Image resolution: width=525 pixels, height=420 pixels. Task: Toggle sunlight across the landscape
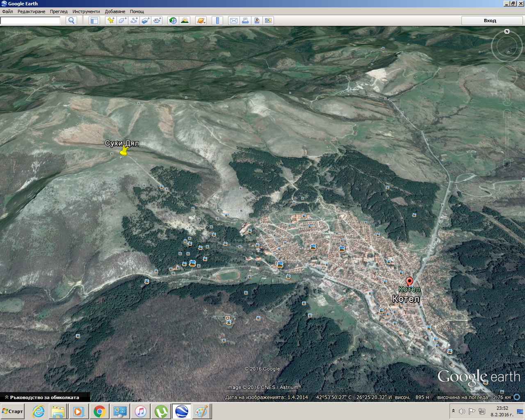pos(185,21)
